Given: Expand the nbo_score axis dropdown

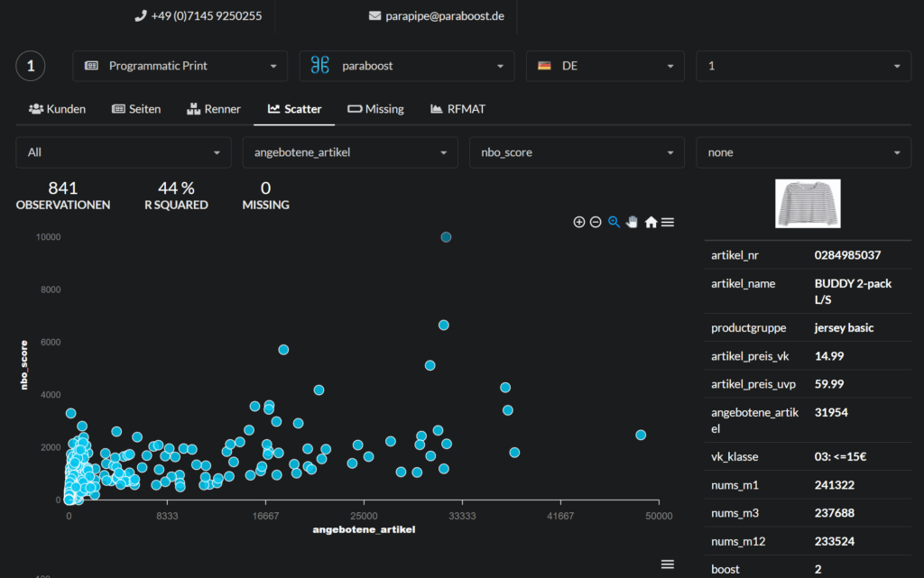Looking at the screenshot, I should coord(577,152).
